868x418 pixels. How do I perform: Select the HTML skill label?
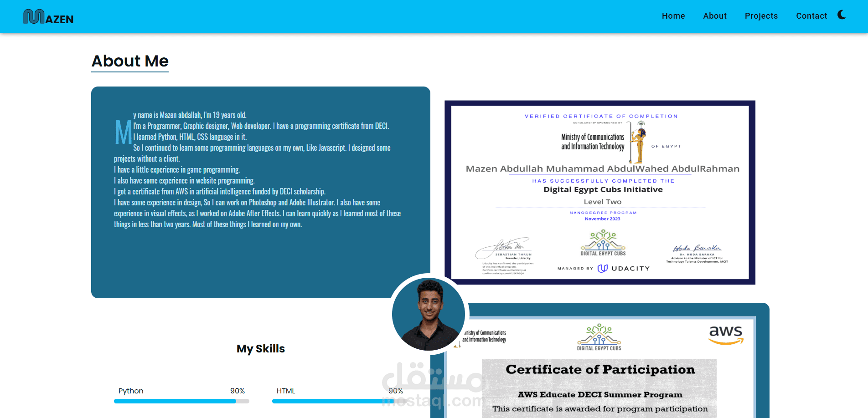tap(286, 391)
